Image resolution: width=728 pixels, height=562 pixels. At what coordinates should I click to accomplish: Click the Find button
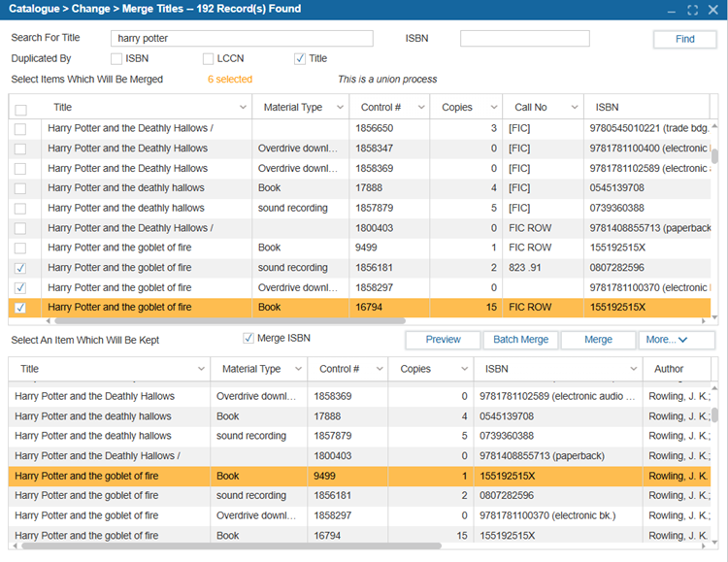684,39
